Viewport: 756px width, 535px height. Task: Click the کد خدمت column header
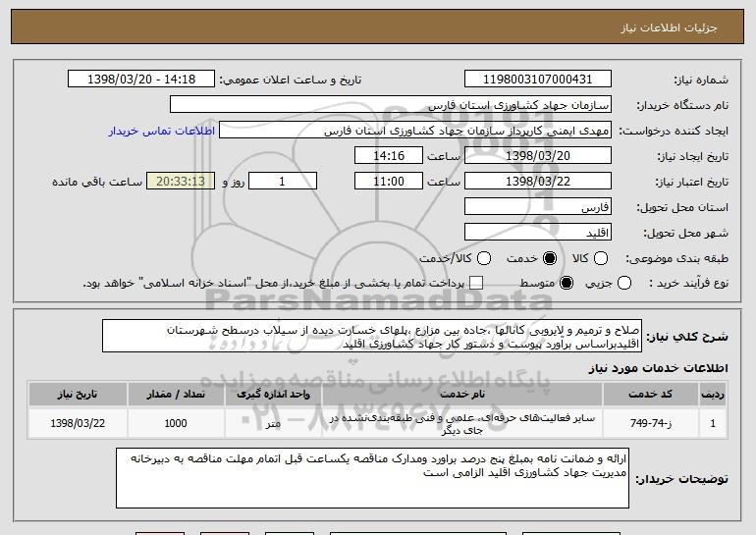point(650,395)
